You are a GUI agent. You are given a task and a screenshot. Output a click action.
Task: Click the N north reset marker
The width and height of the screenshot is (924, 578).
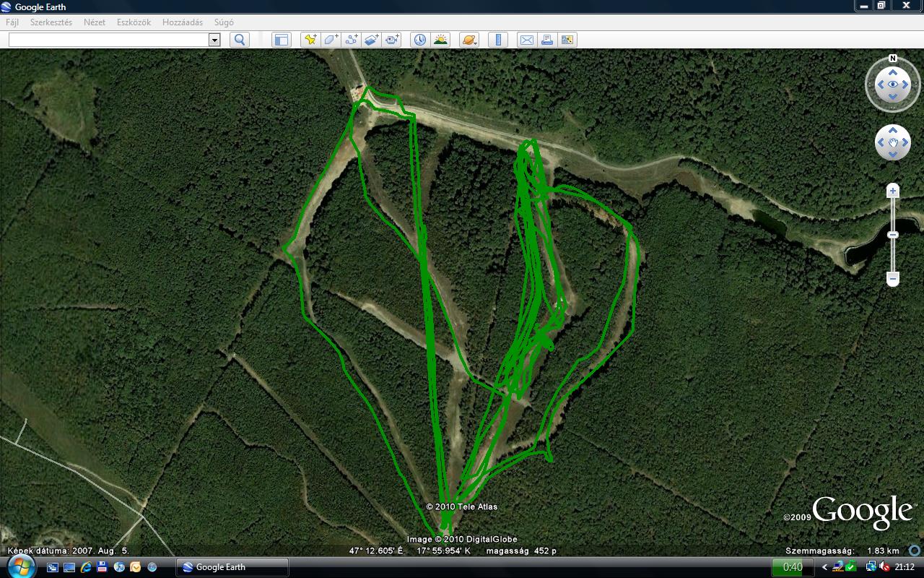893,59
